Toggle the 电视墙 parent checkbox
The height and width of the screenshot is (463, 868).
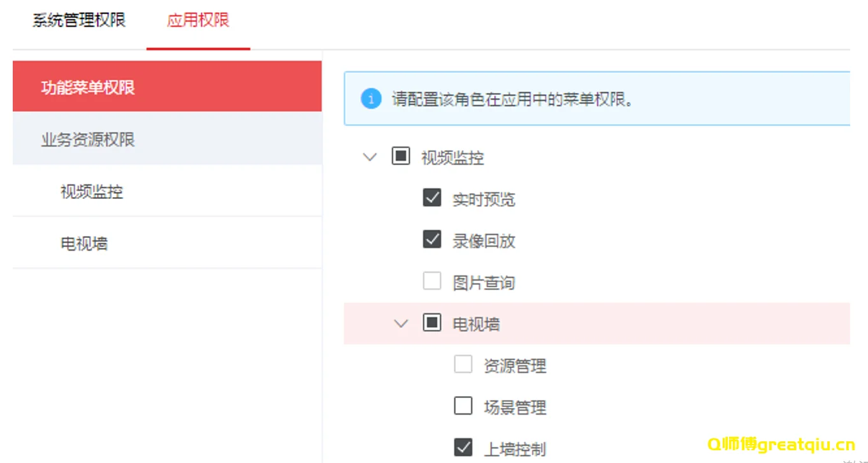[x=432, y=323]
